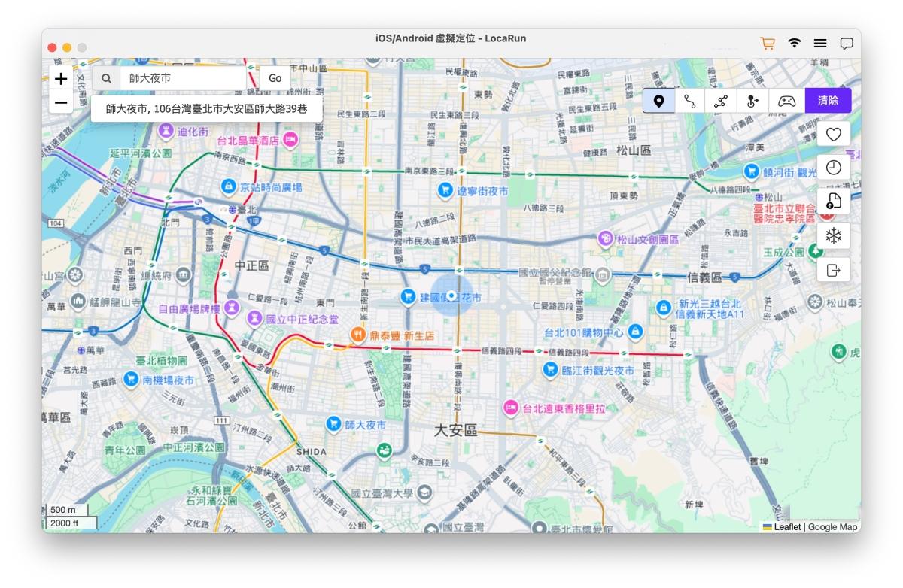Click the Go button

click(x=275, y=78)
